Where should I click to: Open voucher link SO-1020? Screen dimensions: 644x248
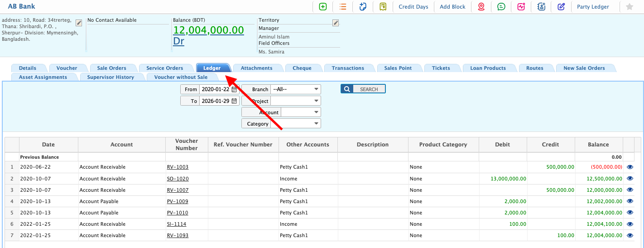pos(178,179)
